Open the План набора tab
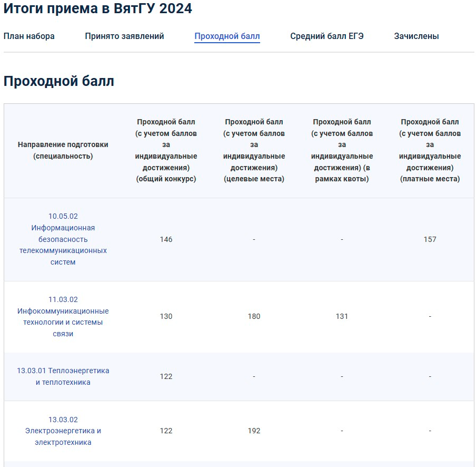The width and height of the screenshot is (476, 467). click(29, 36)
